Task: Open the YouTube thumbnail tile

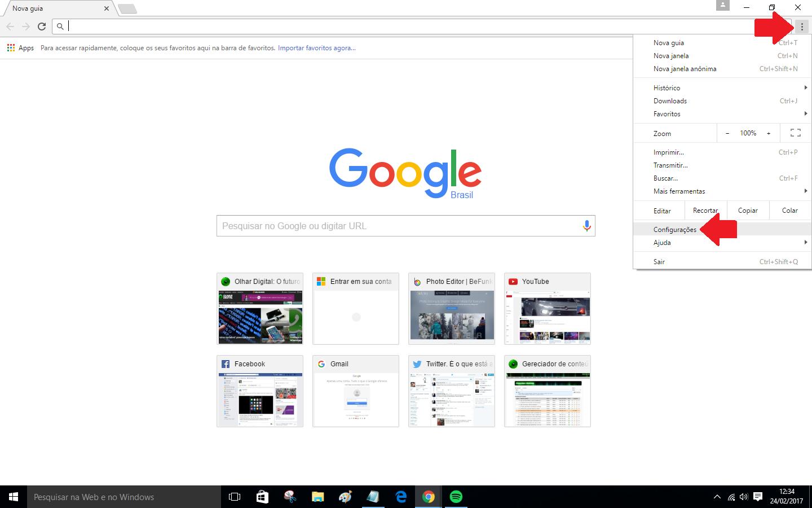Action: coord(547,309)
